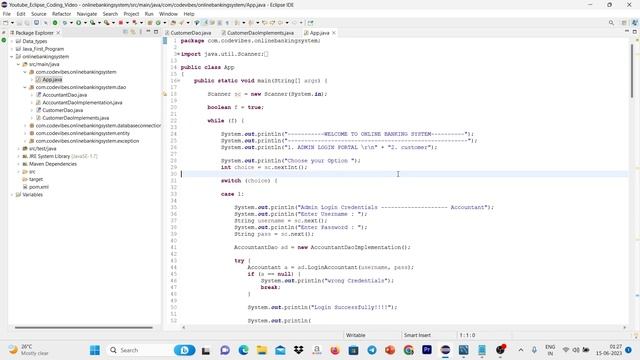640x360 pixels.
Task: Open the clock and date panel
Action: point(609,350)
